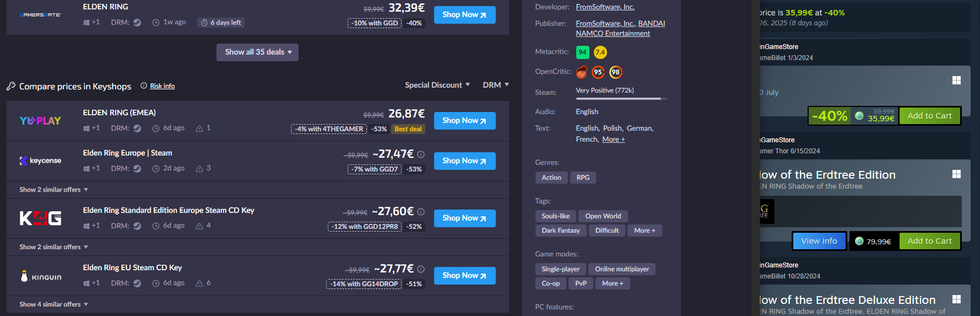This screenshot has width=980, height=316.
Task: Open the Special Discount dropdown
Action: 437,85
